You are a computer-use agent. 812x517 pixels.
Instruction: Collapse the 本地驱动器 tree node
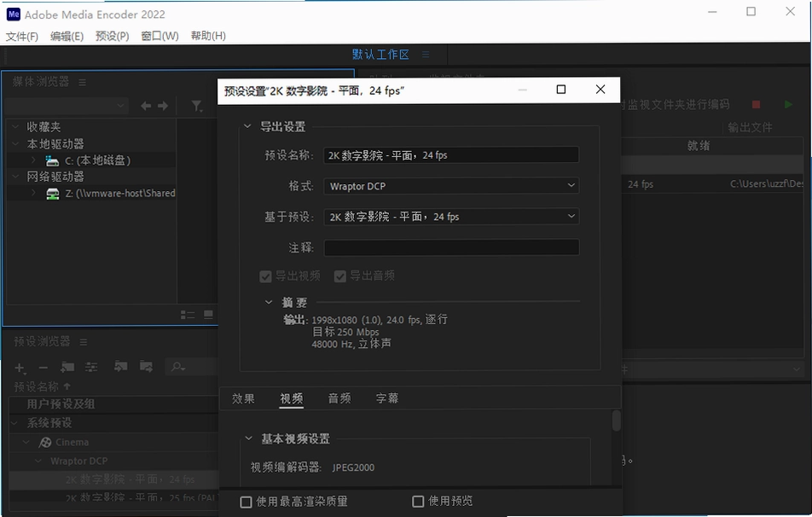point(15,143)
